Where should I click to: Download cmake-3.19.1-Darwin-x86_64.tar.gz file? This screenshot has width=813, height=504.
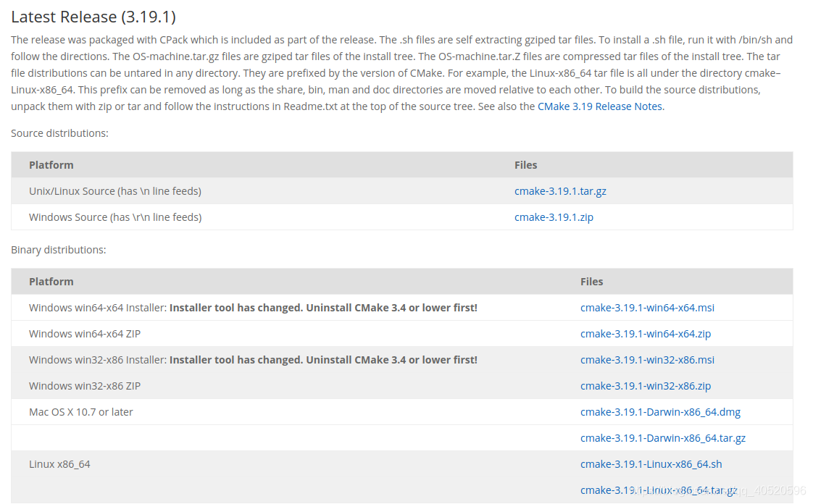pyautogui.click(x=662, y=438)
